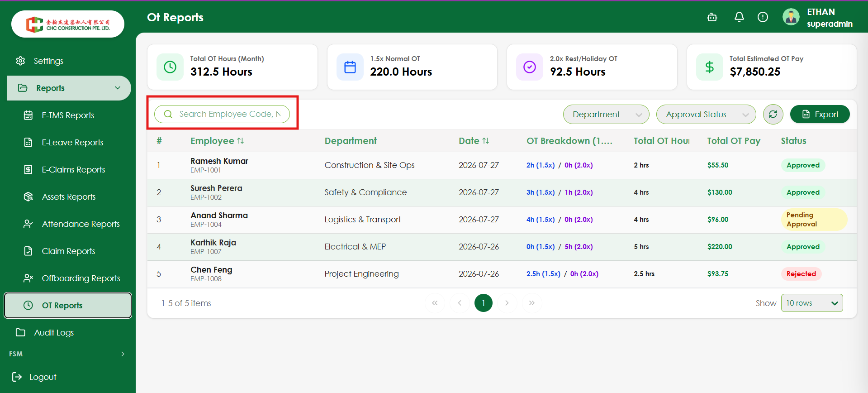This screenshot has width=868, height=393.
Task: Click the Export button
Action: point(820,114)
